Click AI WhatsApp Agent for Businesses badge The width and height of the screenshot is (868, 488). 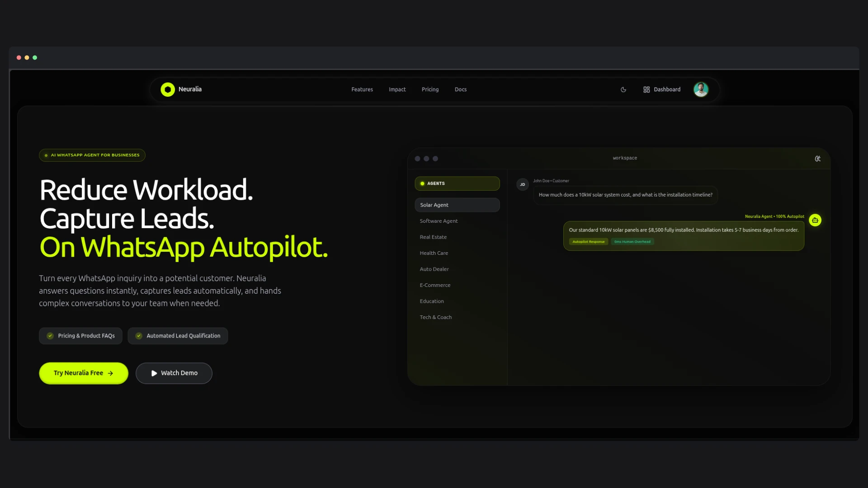92,155
